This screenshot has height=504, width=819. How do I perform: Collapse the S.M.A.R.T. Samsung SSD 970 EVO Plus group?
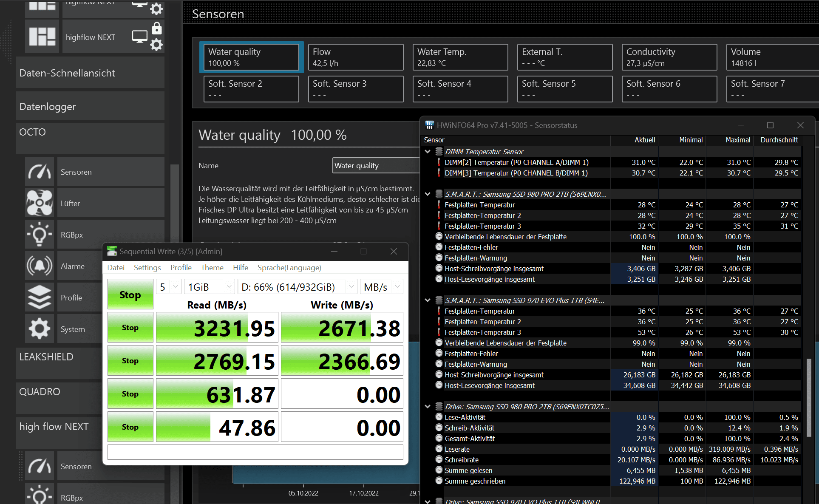click(428, 300)
